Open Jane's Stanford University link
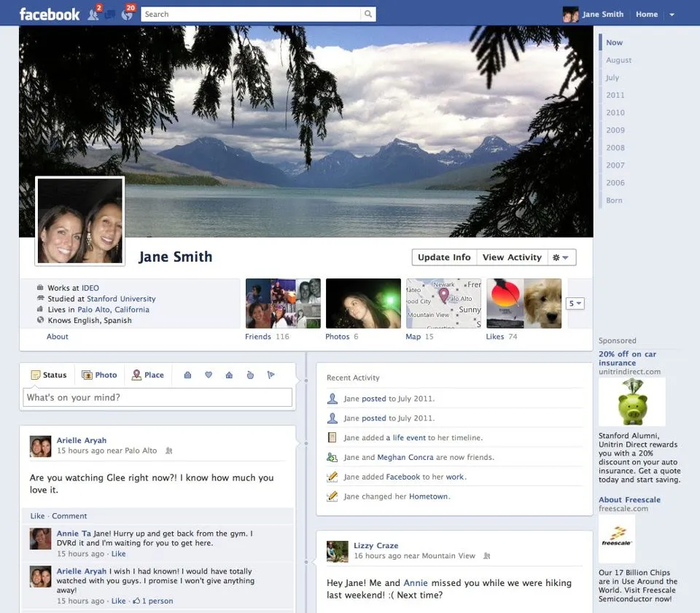 [x=121, y=298]
